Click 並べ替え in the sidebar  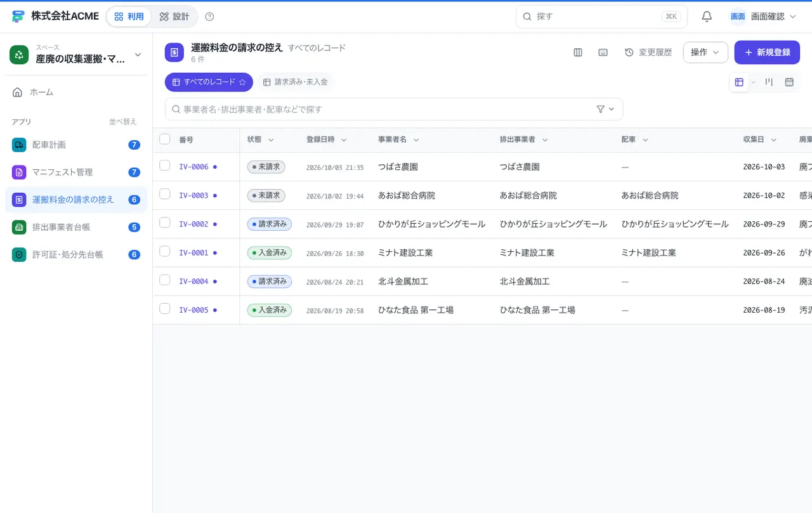pyautogui.click(x=122, y=122)
